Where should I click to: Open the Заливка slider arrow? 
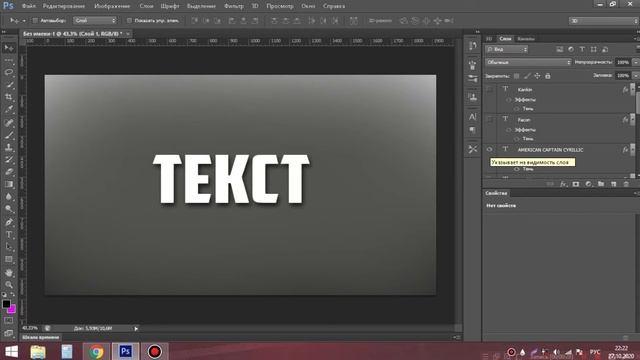(636, 76)
